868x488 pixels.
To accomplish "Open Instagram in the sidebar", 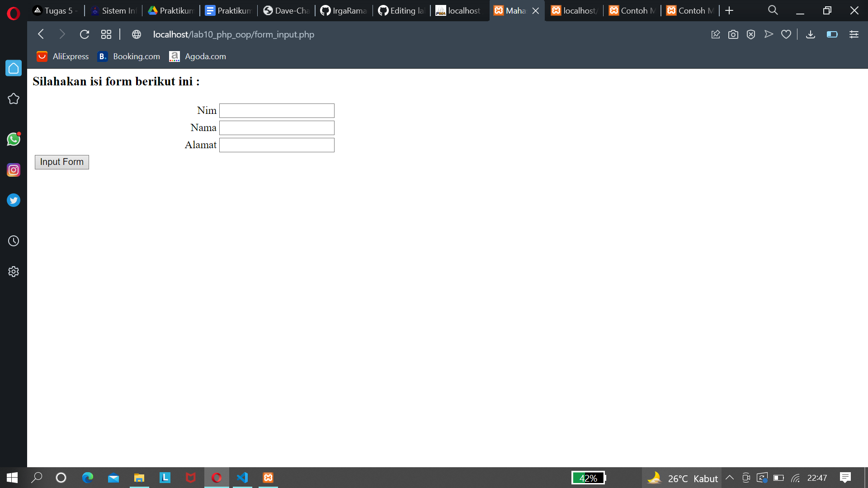I will point(14,170).
